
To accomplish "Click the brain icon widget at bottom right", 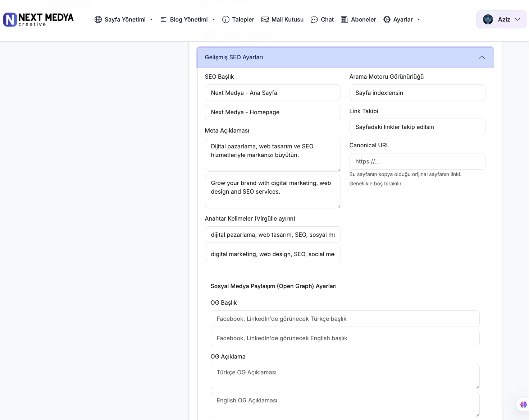I will click(523, 405).
